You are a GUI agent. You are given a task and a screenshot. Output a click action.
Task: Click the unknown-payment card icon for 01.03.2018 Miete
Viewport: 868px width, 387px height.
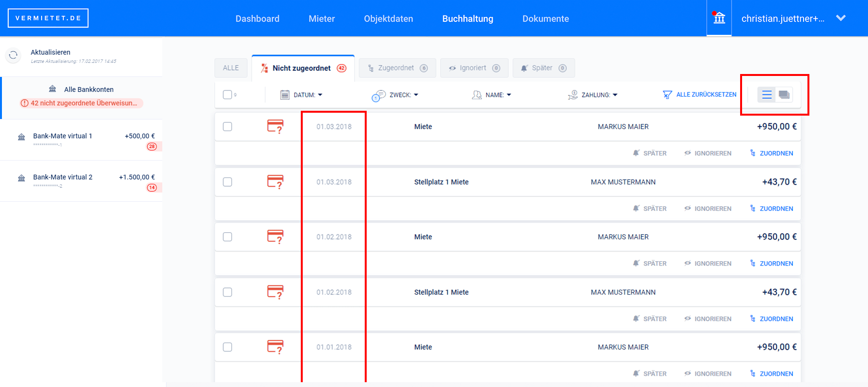point(275,127)
